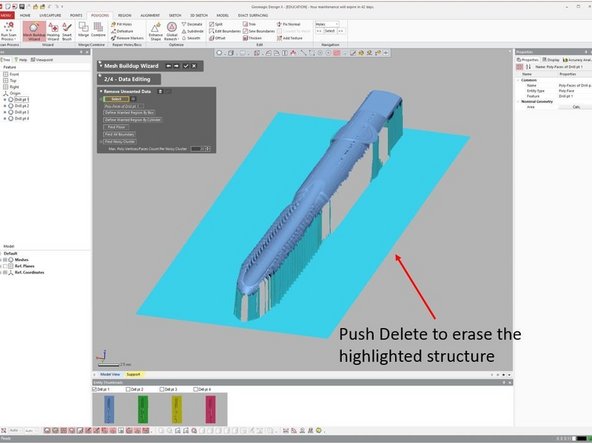Open the EXACT SURFACING ribbon tab

[253, 15]
